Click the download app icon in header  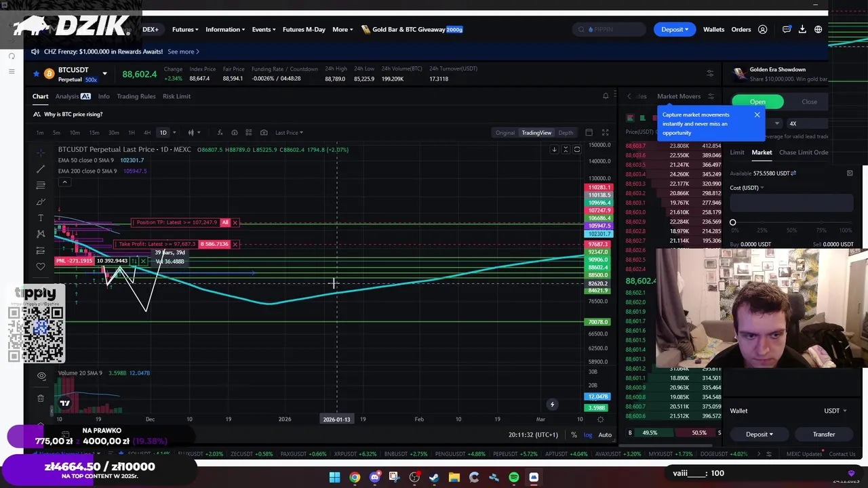(x=802, y=29)
